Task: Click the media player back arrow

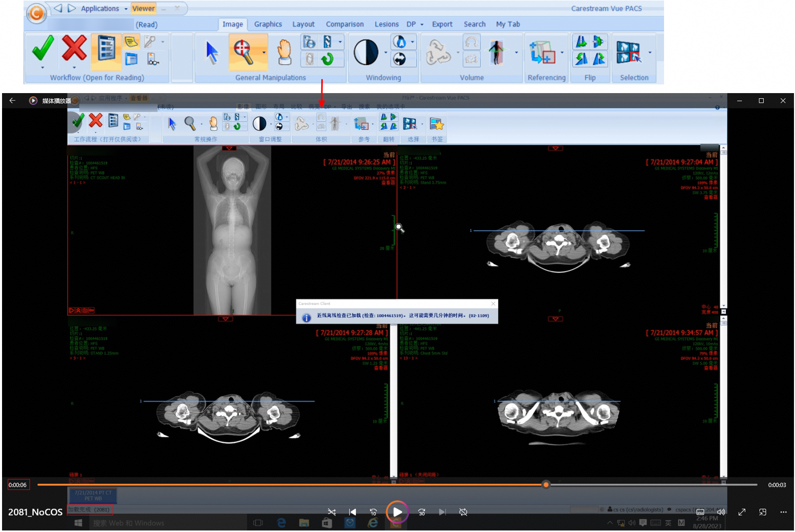Action: click(x=12, y=100)
